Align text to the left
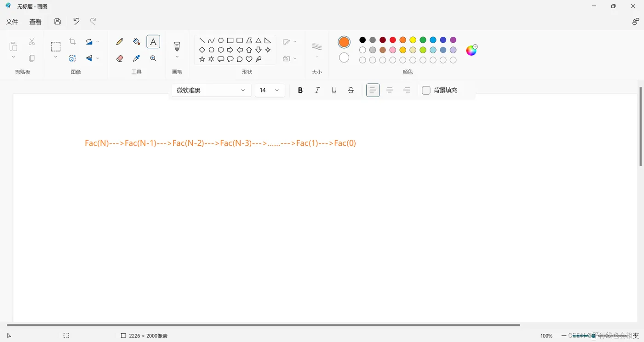Screen dimensions: 644x342 [373, 90]
